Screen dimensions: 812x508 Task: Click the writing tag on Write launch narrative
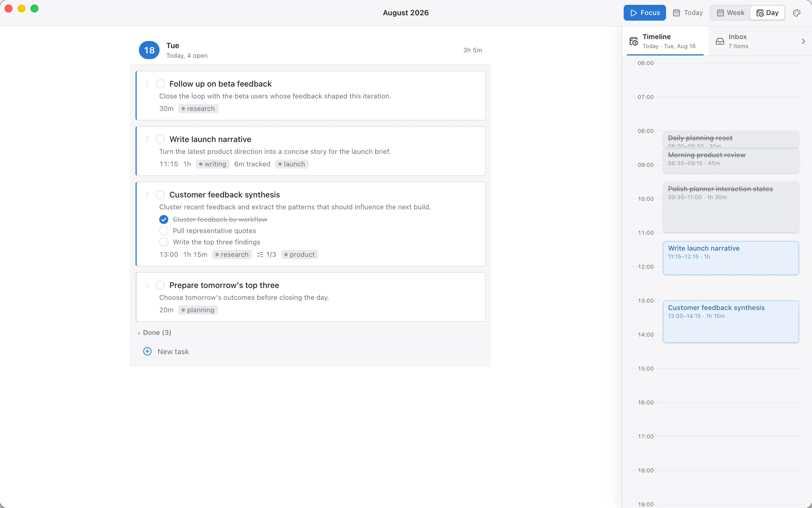[213, 164]
